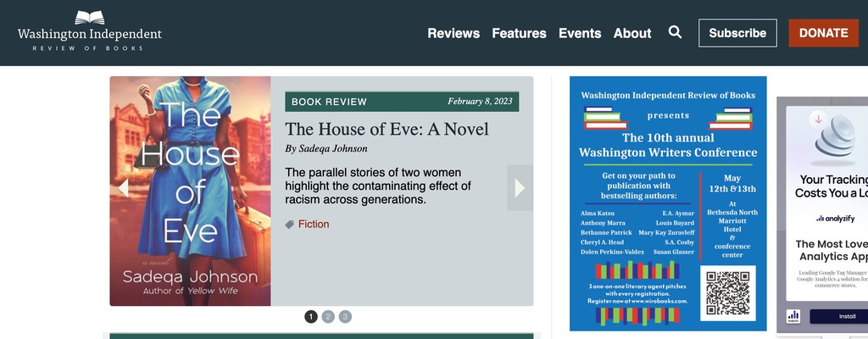Image resolution: width=868 pixels, height=339 pixels.
Task: Select carousel slide indicator 2
Action: (x=328, y=317)
